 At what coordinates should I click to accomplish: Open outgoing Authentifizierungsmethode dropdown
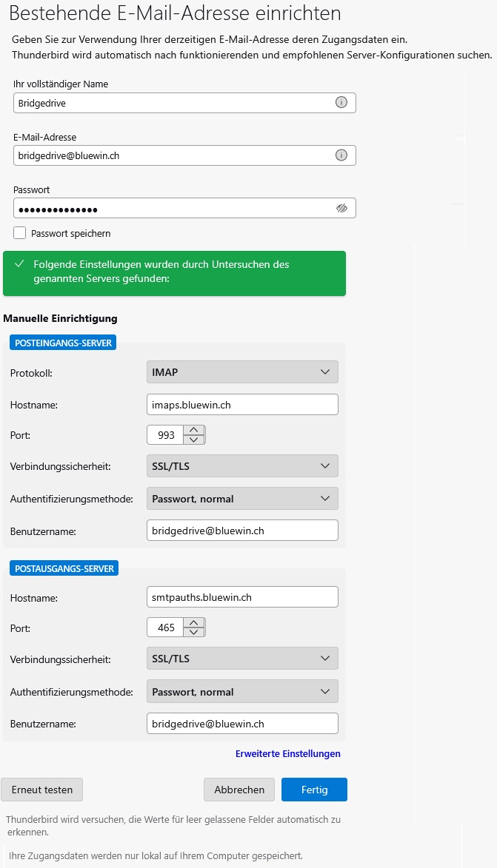tap(242, 692)
